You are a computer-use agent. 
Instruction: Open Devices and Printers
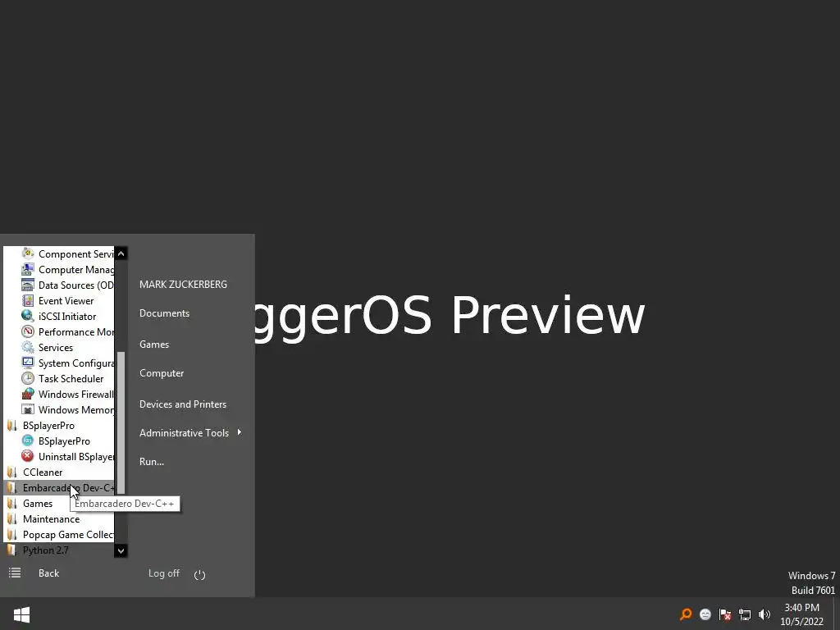(183, 404)
